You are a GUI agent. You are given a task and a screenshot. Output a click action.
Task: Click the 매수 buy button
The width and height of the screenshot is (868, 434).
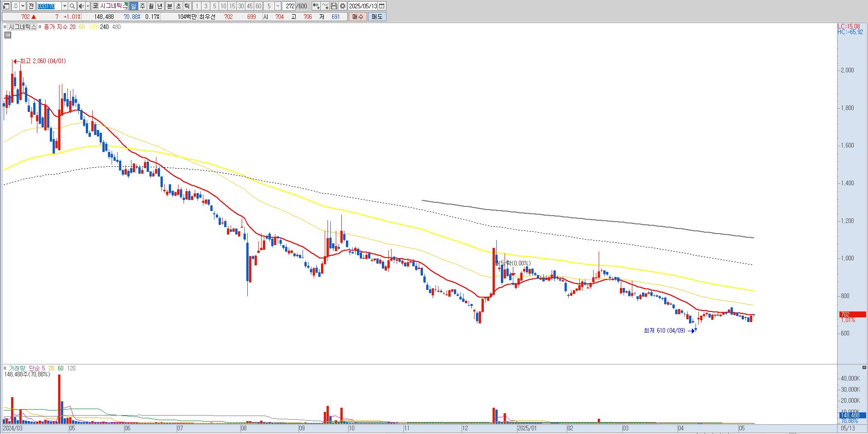(357, 17)
